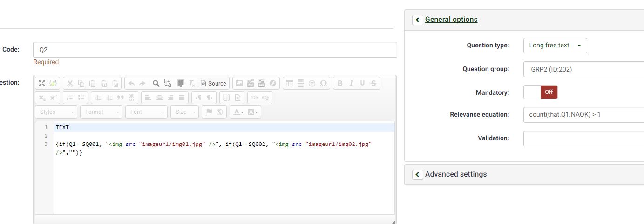Open the Font dropdown
The height and width of the screenshot is (224, 644).
[146, 112]
